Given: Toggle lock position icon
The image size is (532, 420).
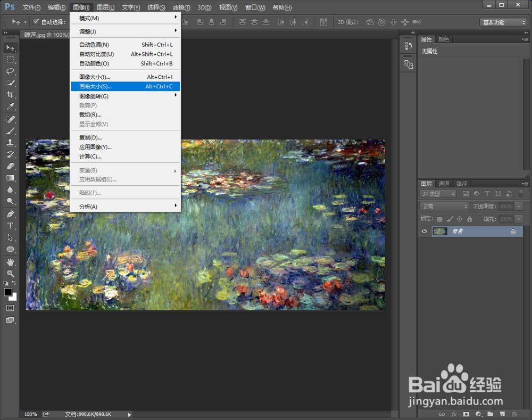Looking at the screenshot, I should (460, 219).
